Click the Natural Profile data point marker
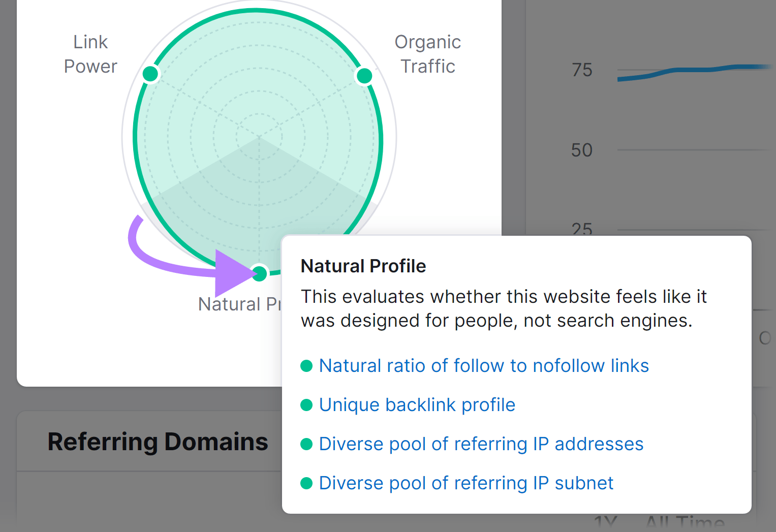The width and height of the screenshot is (776, 532). coord(260,273)
